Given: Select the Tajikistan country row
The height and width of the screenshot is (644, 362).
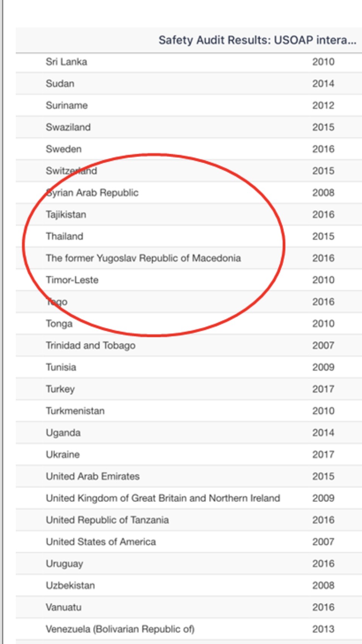Looking at the screenshot, I should pyautogui.click(x=66, y=214).
